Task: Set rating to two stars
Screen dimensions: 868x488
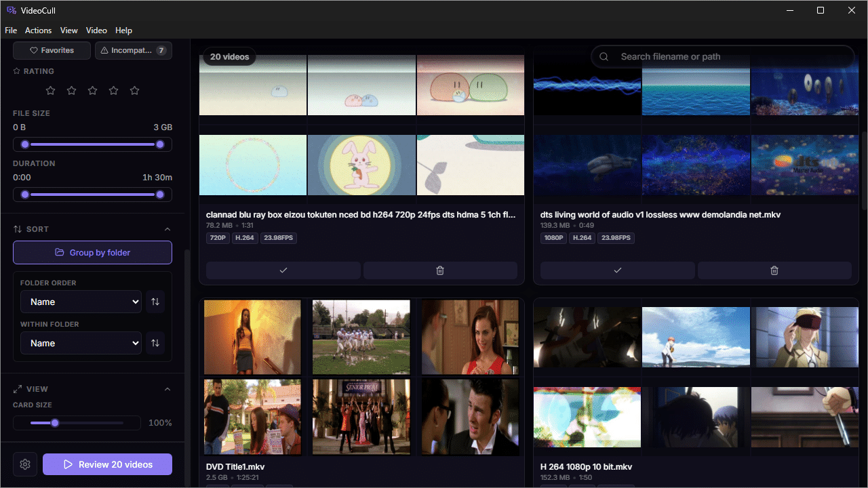Action: [x=71, y=90]
